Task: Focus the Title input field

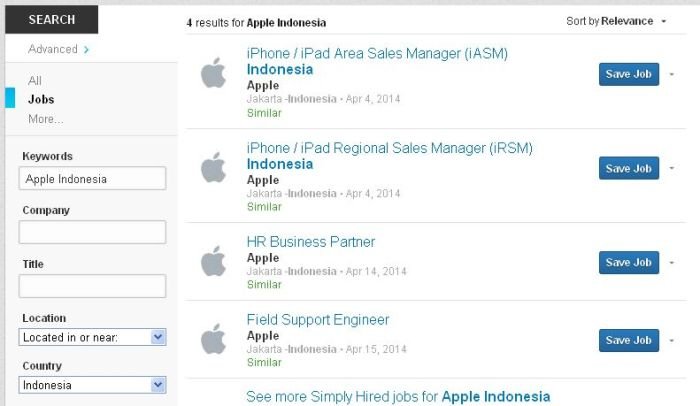Action: 92,286
